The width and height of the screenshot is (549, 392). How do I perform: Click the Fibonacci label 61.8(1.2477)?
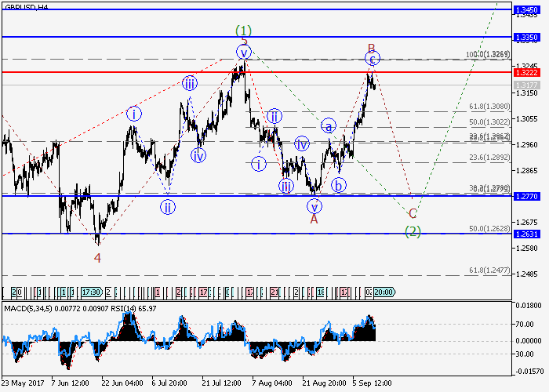489,270
